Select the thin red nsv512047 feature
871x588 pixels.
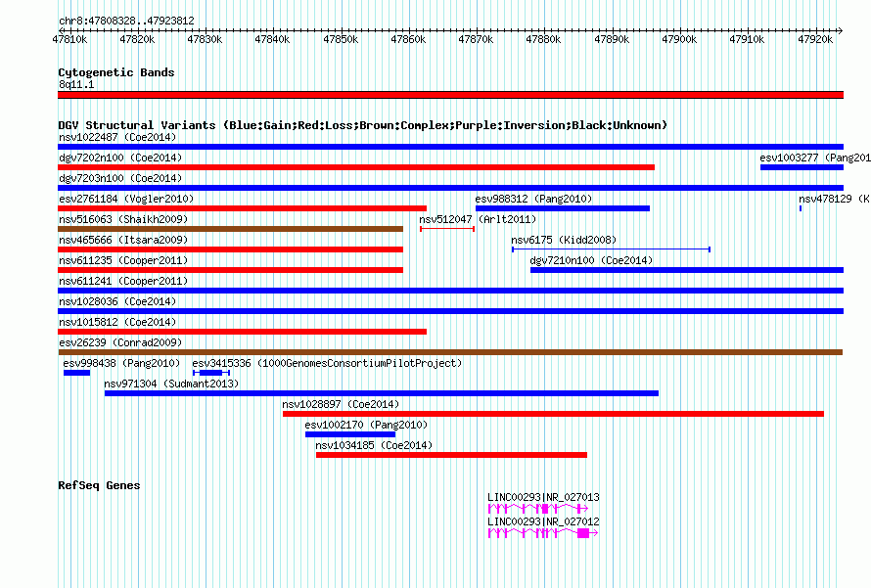[x=447, y=229]
